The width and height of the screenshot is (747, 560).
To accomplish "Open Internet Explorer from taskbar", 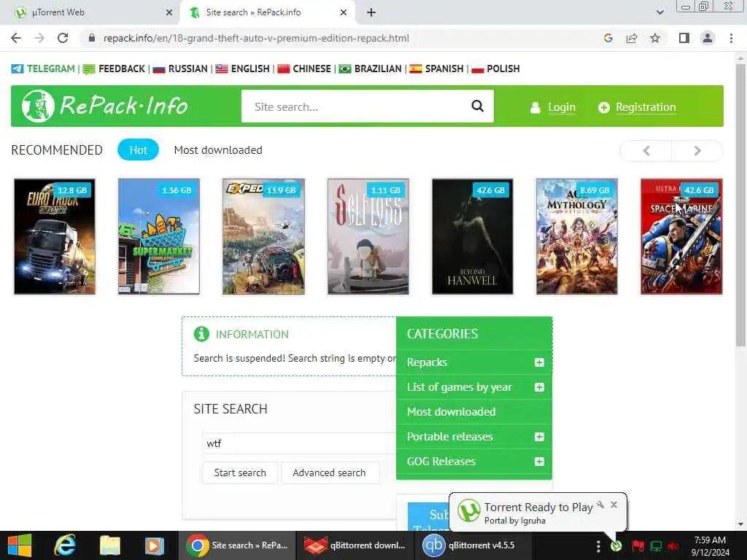I will pos(64,545).
